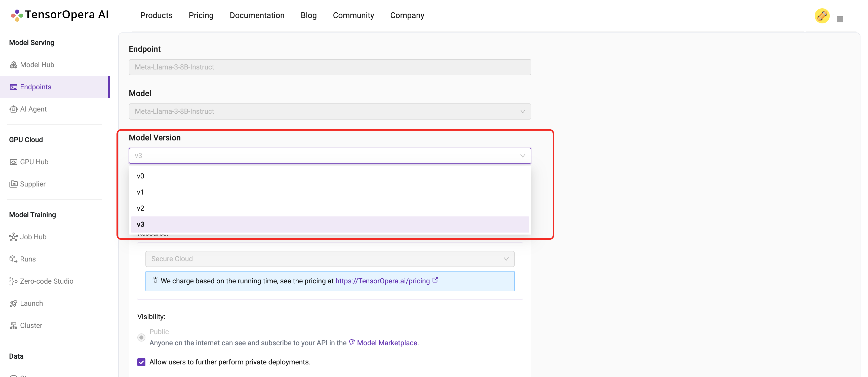Click the Model Hub sidebar icon
This screenshot has width=868, height=377.
(14, 65)
